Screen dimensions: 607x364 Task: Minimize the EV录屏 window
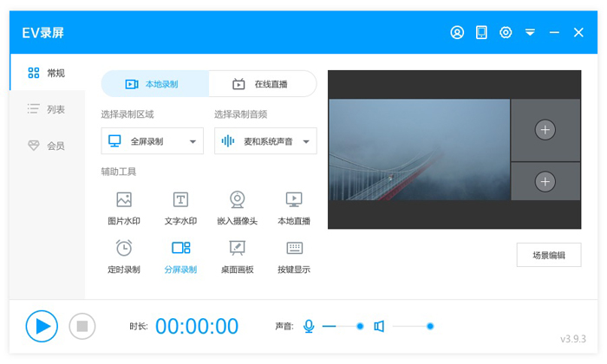point(554,32)
